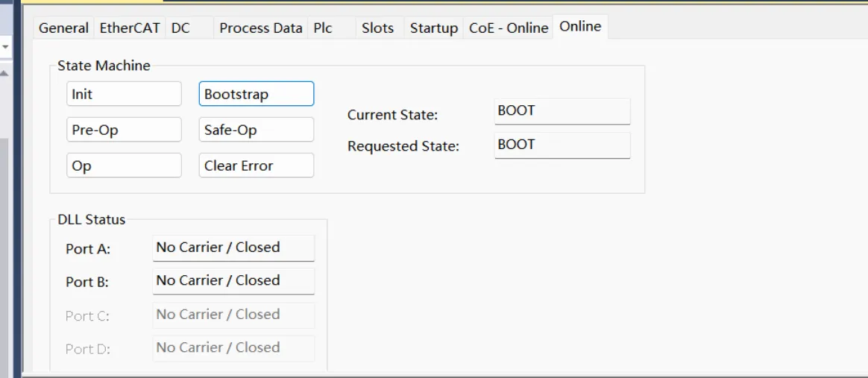The width and height of the screenshot is (868, 378).
Task: Open the dropdown arrow in the left panel
Action: [x=5, y=47]
